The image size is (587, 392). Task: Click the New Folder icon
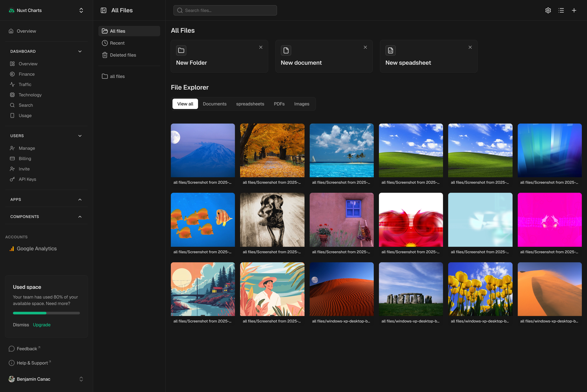tap(181, 50)
